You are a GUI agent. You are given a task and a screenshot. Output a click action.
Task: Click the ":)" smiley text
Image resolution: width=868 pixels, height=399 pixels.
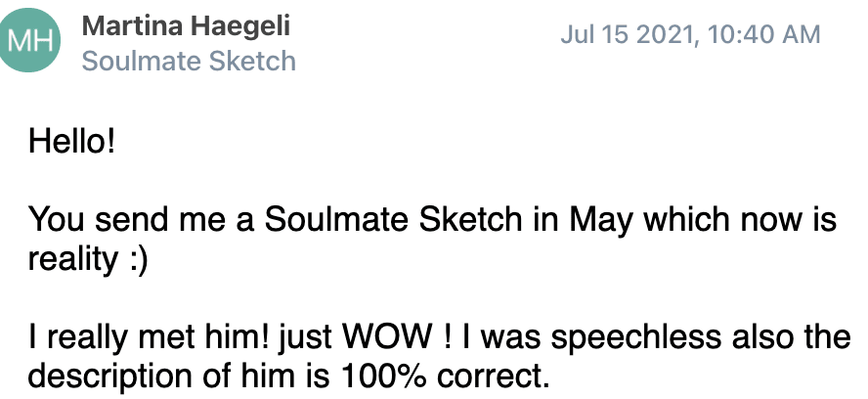138,260
